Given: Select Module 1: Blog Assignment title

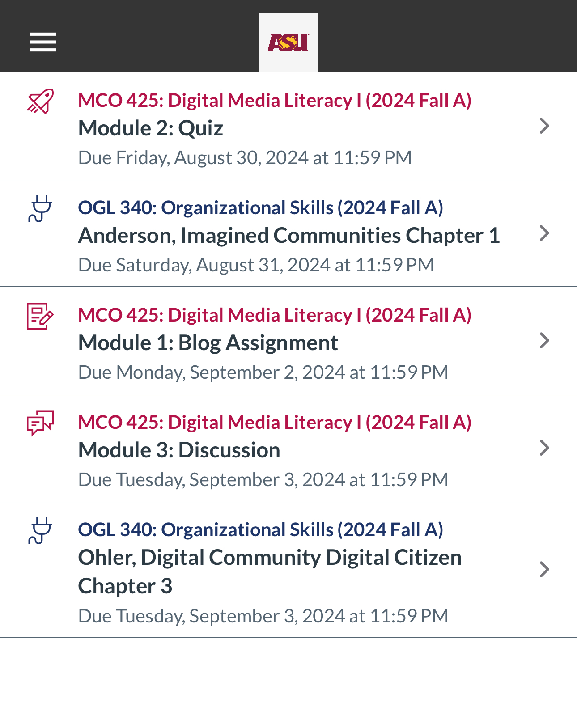Looking at the screenshot, I should (x=208, y=343).
